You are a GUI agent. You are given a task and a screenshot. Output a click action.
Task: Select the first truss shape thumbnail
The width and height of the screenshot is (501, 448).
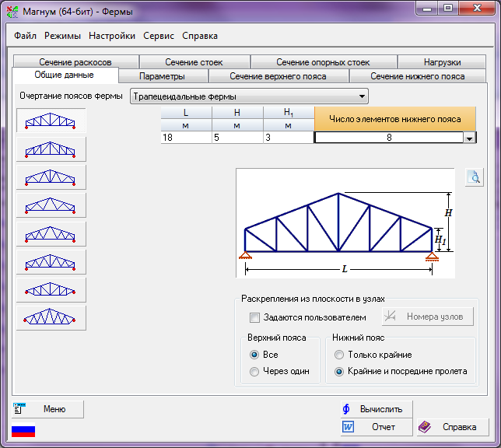point(51,121)
